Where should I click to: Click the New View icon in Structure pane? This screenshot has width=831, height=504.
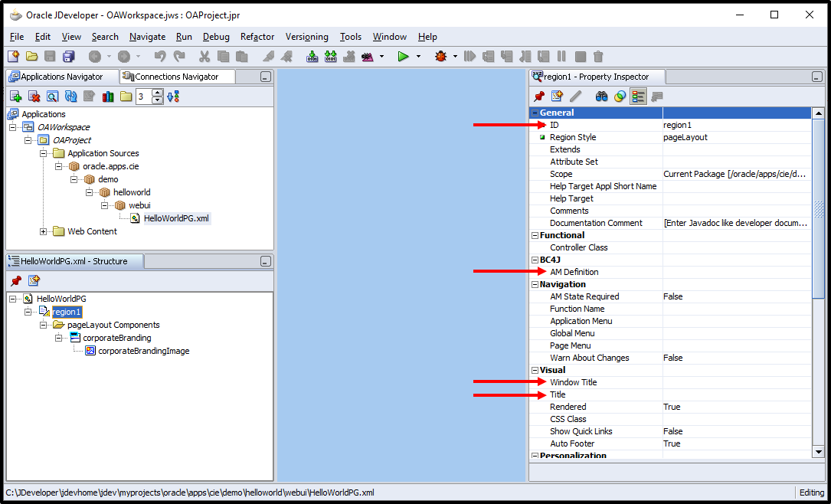34,280
